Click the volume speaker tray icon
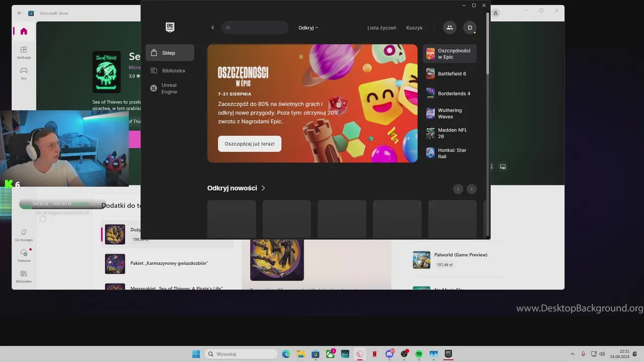Screen dimensions: 644x362 click(602, 354)
